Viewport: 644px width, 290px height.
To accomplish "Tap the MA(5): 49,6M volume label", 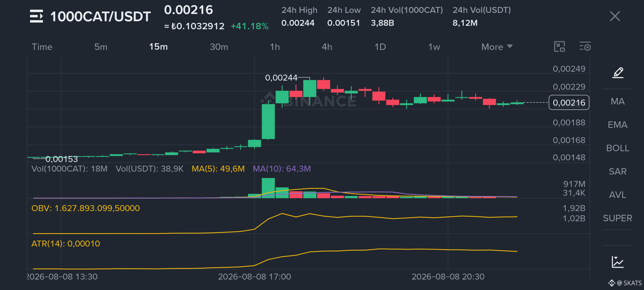I will [x=218, y=169].
